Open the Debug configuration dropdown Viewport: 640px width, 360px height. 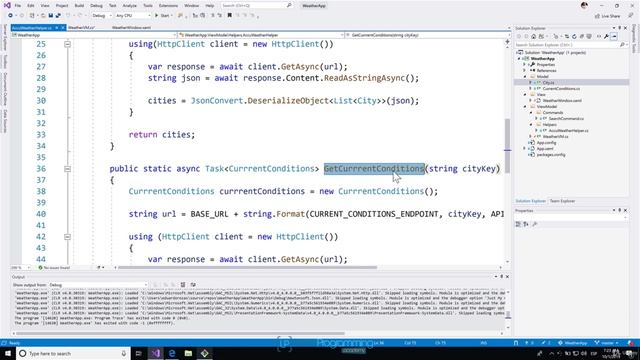point(102,16)
